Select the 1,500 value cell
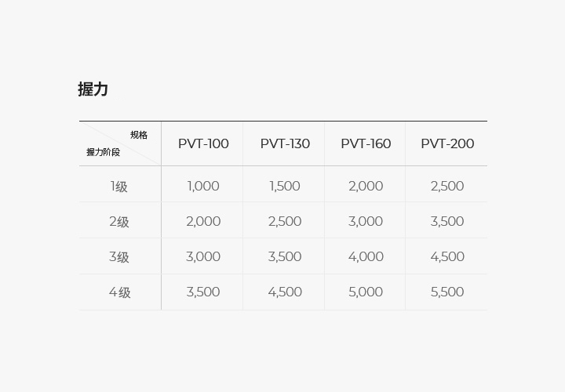Viewport: 565px width, 392px height. click(285, 186)
